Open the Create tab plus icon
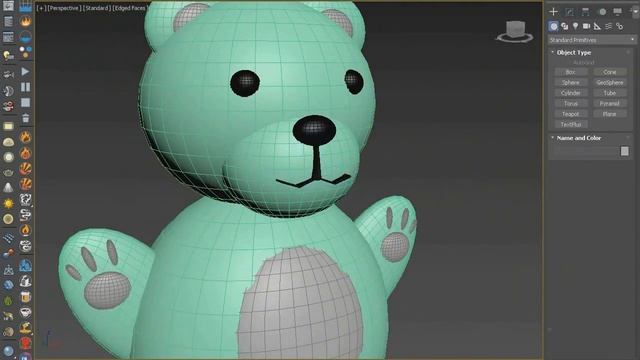640x360 pixels. [553, 11]
